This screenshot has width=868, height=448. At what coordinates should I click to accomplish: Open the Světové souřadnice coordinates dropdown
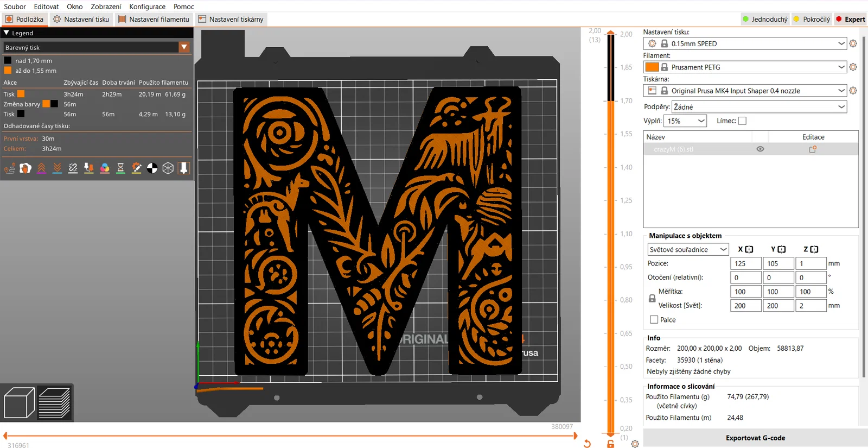coord(688,249)
